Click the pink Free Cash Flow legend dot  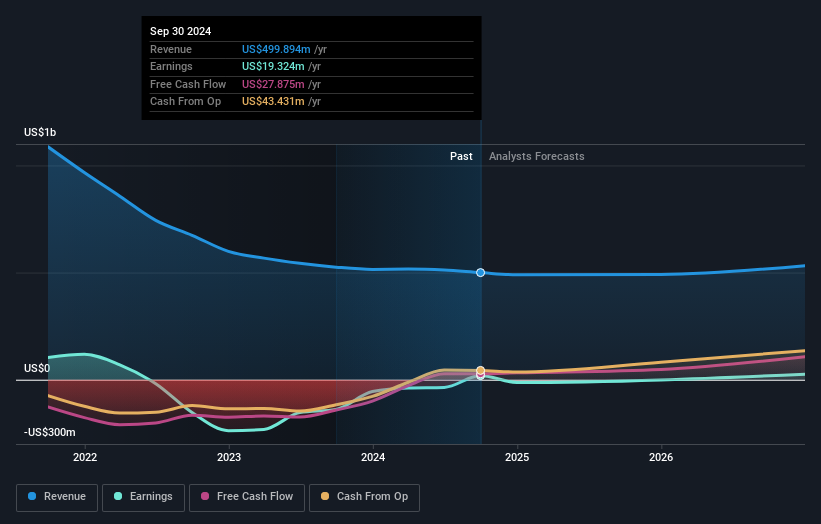coord(205,496)
